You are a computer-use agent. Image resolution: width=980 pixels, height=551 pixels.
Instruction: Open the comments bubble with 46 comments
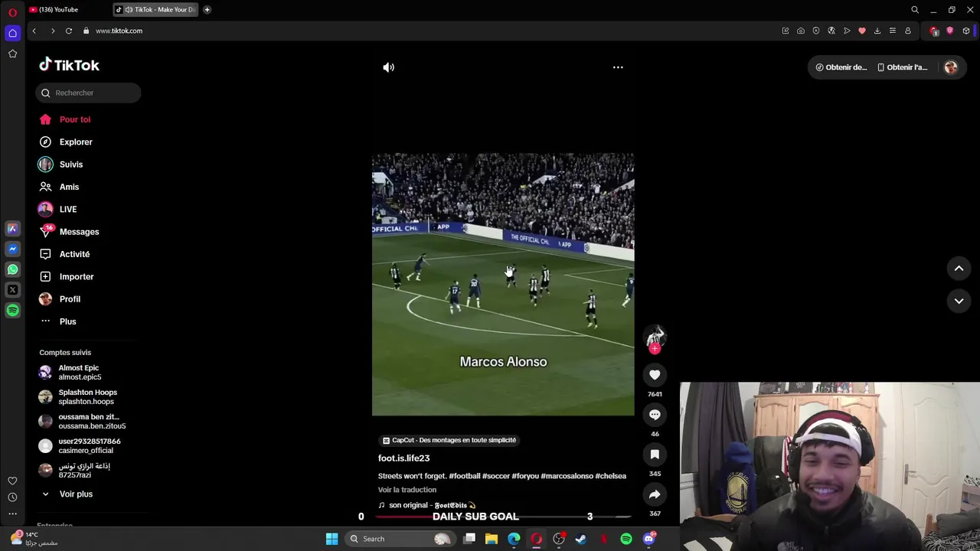coord(655,415)
